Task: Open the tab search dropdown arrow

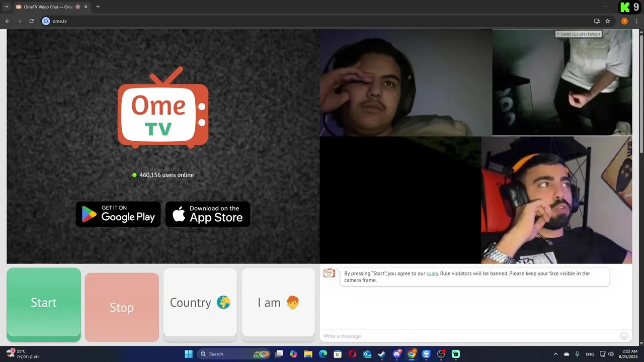Action: (7, 7)
